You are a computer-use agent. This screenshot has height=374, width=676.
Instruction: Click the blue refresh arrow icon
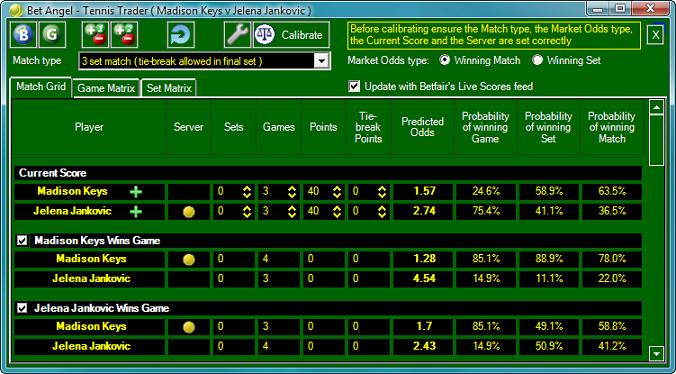click(181, 34)
